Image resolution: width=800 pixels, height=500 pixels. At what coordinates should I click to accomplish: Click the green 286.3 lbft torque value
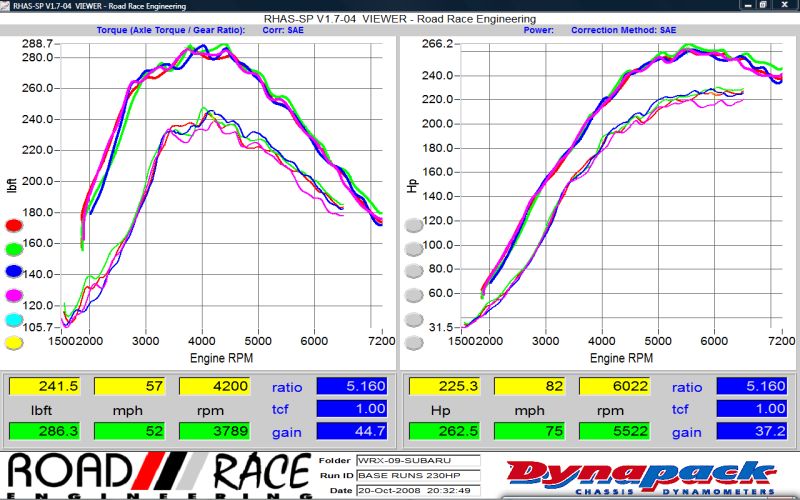[45, 431]
